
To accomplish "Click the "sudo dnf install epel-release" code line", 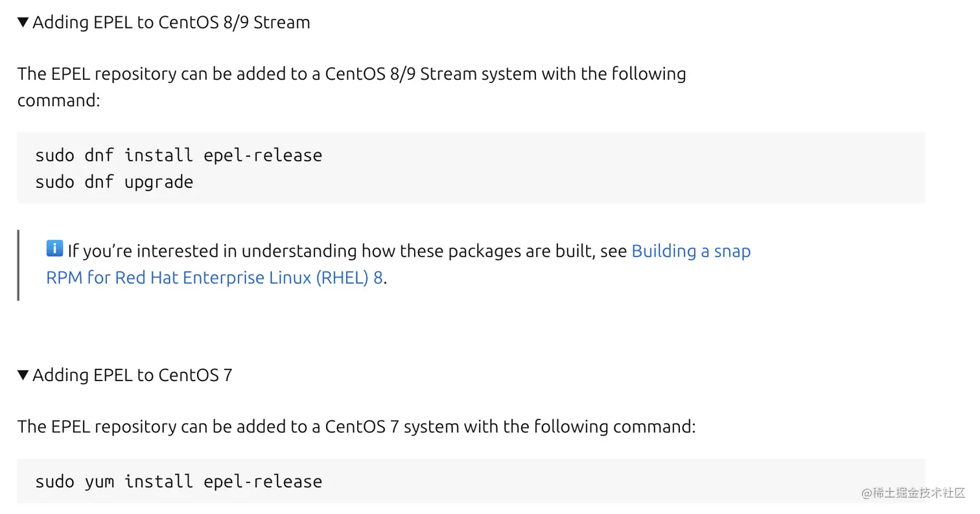I will click(178, 156).
